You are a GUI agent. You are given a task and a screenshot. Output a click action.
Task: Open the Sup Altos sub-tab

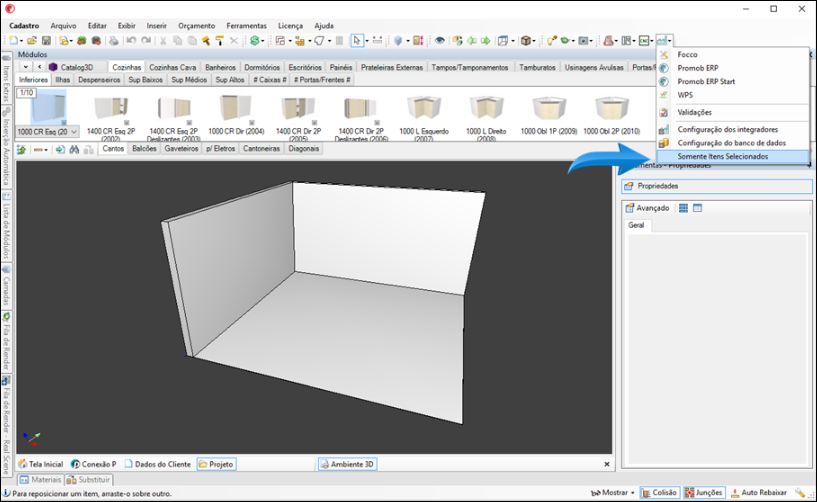pos(230,80)
